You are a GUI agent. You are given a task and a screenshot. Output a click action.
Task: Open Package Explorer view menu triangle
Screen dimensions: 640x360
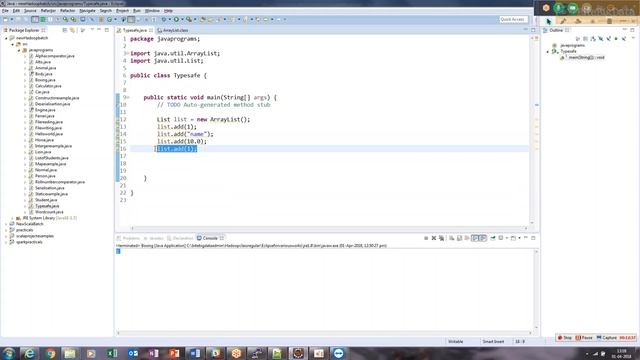click(x=92, y=30)
